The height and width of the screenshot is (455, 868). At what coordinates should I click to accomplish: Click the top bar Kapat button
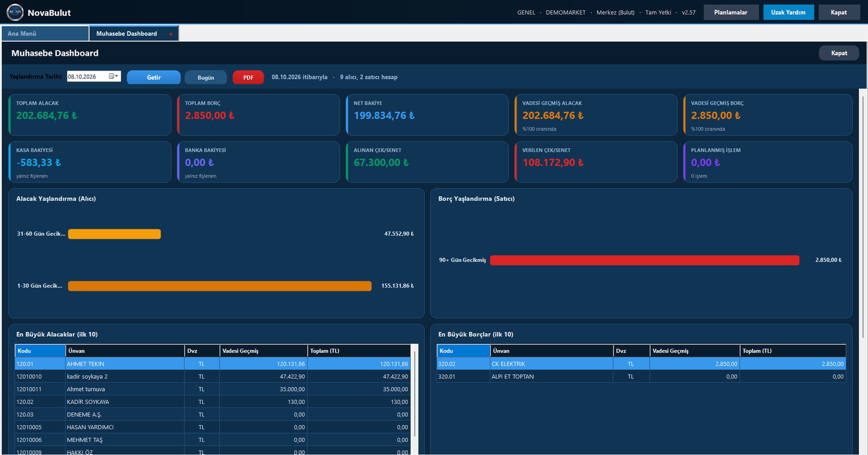point(839,12)
